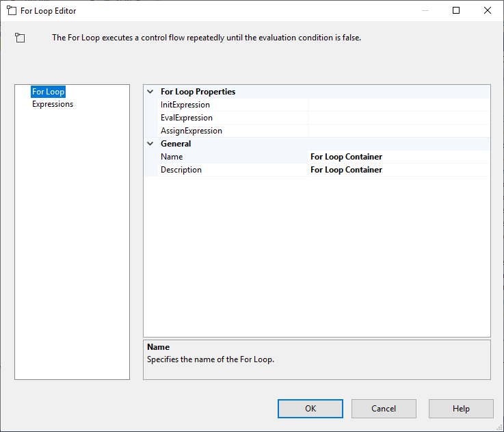Select the EvalExpression property label
The image size is (504, 432).
click(187, 118)
